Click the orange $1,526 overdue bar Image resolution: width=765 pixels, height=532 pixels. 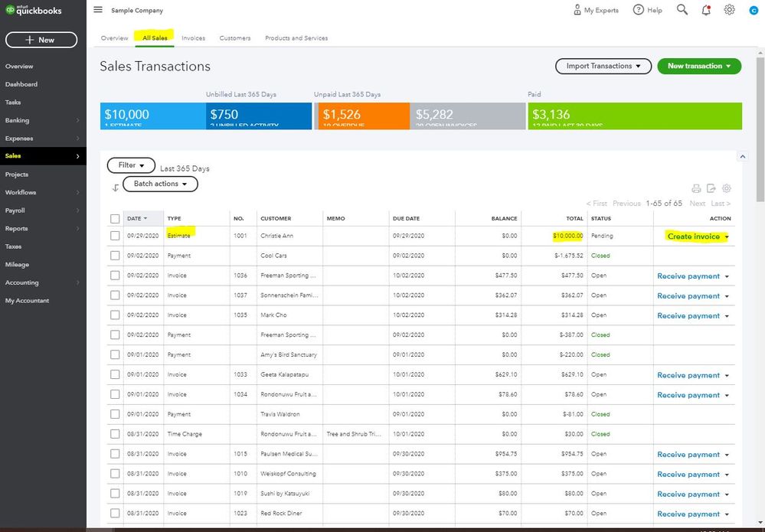[x=361, y=116]
